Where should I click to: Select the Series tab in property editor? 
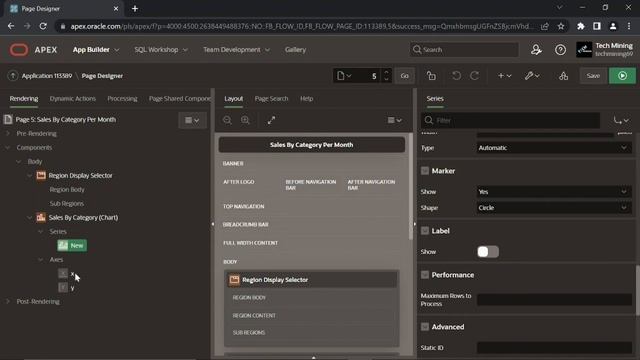click(435, 98)
